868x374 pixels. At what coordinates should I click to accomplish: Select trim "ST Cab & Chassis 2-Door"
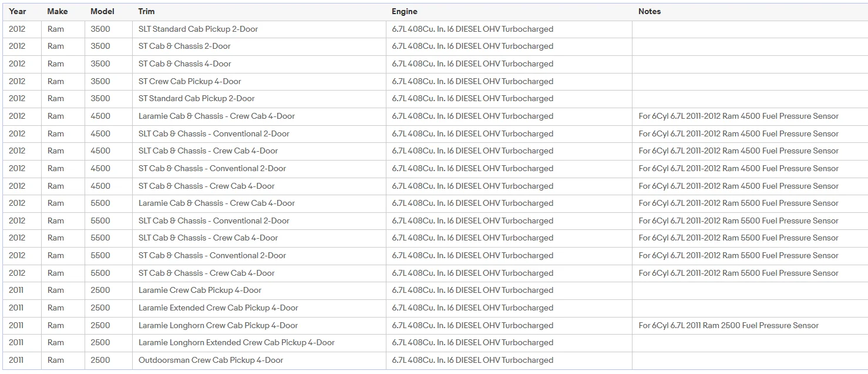point(184,46)
